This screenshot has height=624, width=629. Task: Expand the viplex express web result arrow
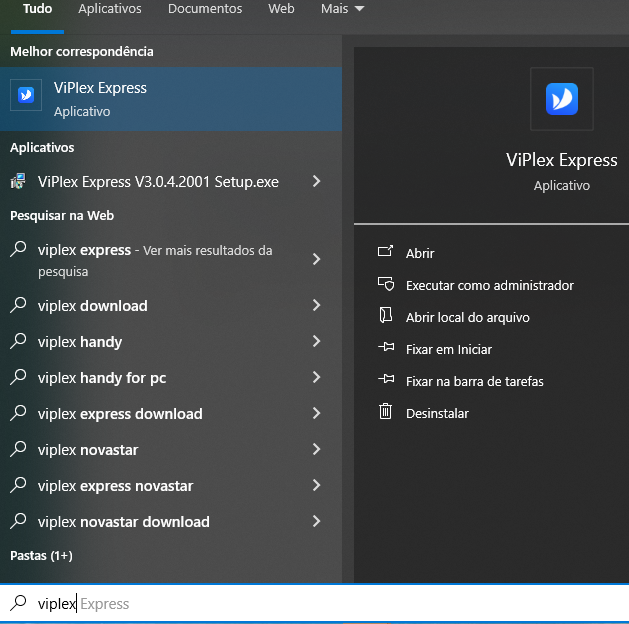(317, 259)
